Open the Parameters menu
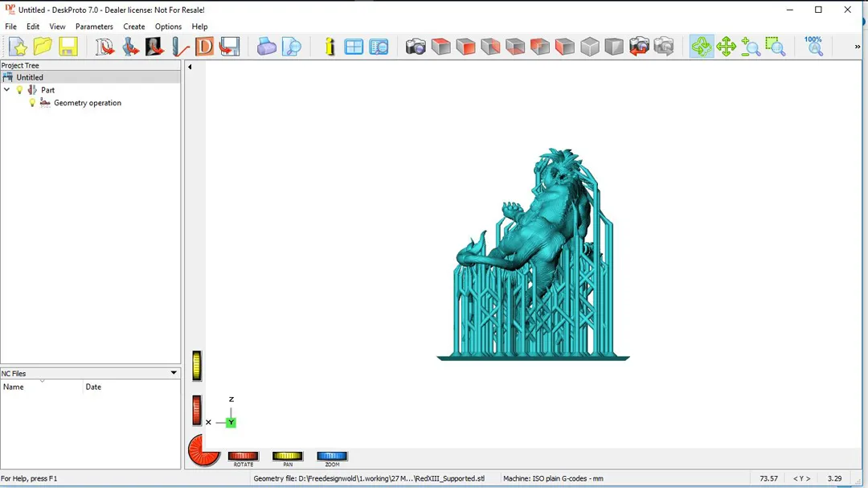 click(94, 27)
